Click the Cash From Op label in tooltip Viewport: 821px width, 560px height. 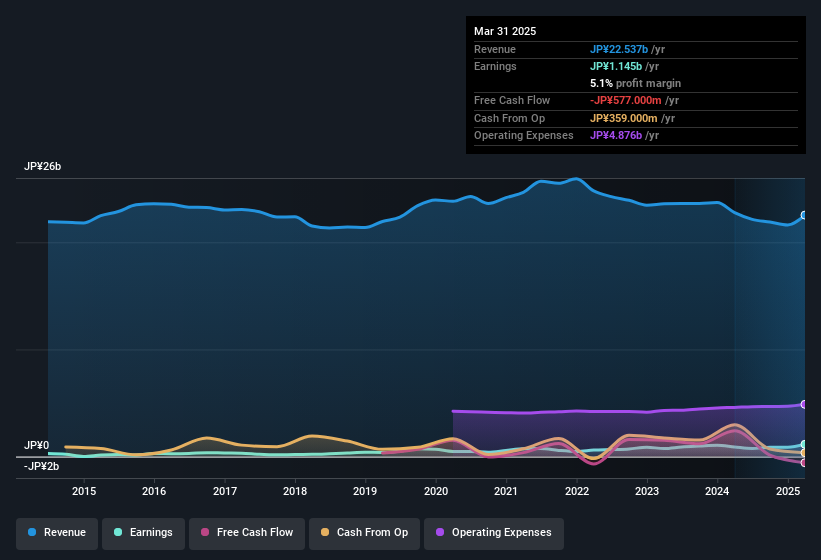coord(509,118)
